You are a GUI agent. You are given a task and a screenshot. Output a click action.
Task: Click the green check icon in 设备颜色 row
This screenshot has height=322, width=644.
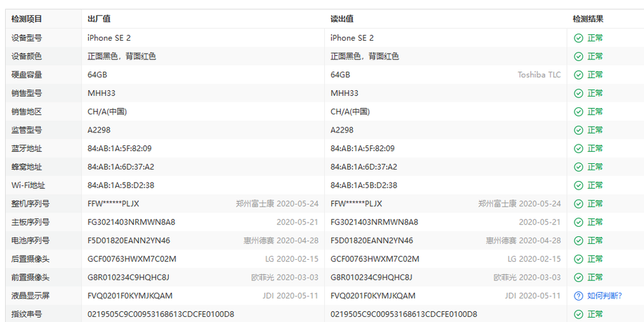pos(578,57)
